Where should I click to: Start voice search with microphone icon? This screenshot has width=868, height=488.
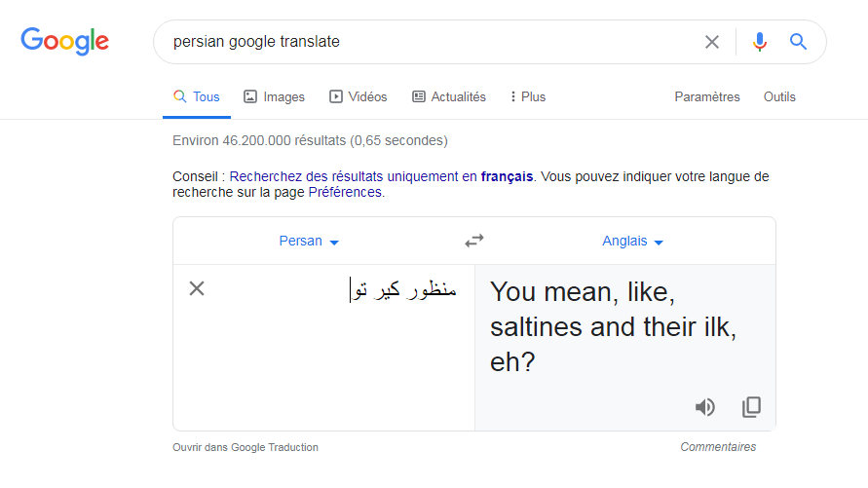click(x=760, y=42)
